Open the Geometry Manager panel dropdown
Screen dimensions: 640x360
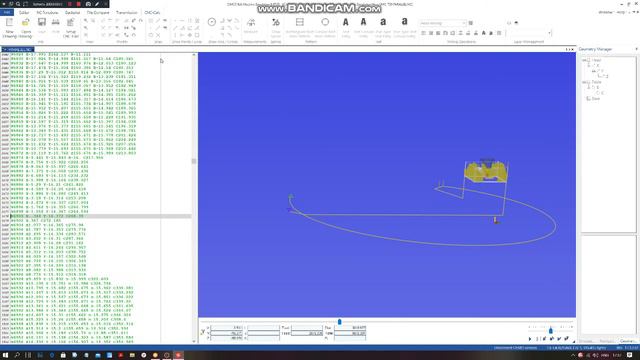tap(636, 49)
